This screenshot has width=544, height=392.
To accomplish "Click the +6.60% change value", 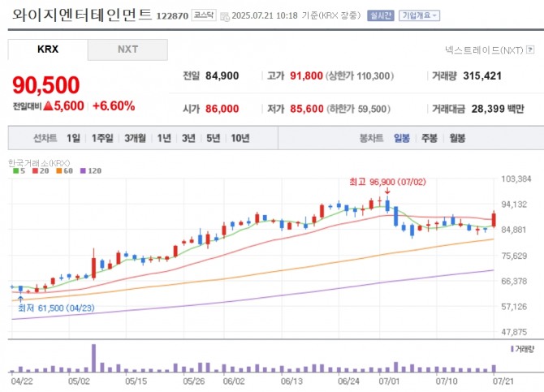I will click(x=114, y=106).
